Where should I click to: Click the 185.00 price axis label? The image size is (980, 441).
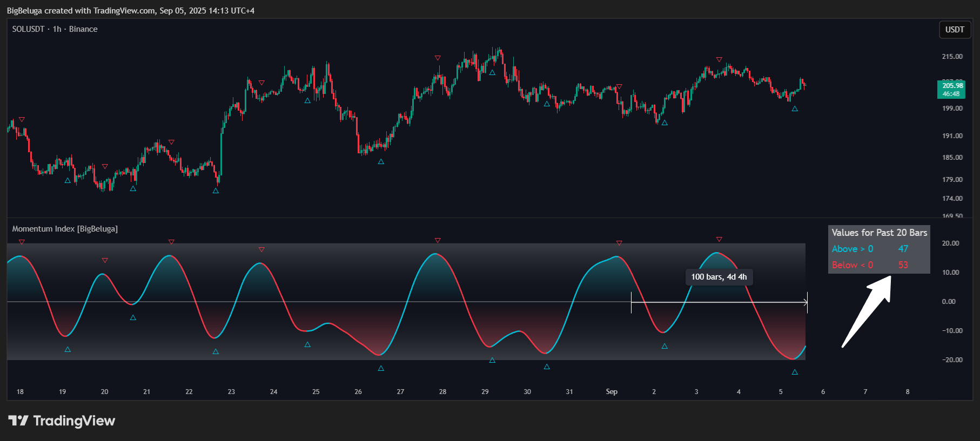[x=952, y=158]
